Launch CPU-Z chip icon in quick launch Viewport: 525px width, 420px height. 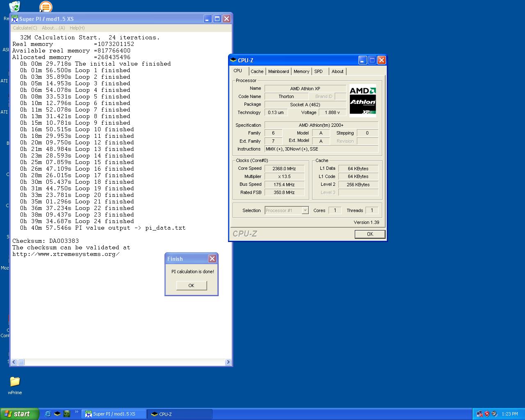[57, 414]
